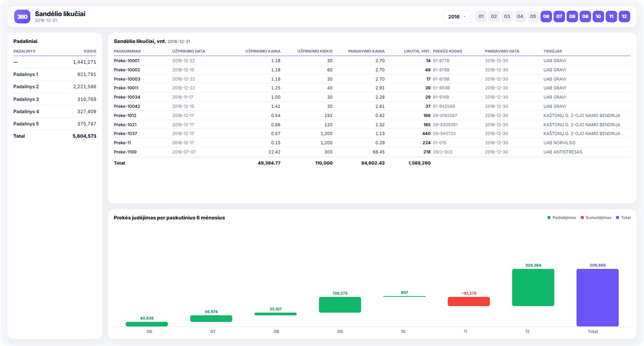The image size is (644, 346).
Task: Select the Preke-10001 row
Action: 372,61
